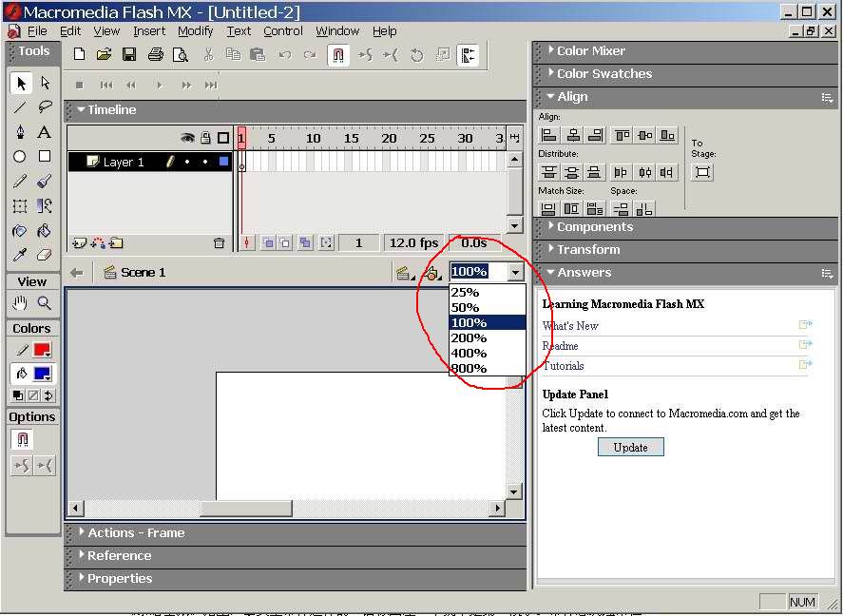Select the Free Transform tool
The image size is (843, 616).
20,206
